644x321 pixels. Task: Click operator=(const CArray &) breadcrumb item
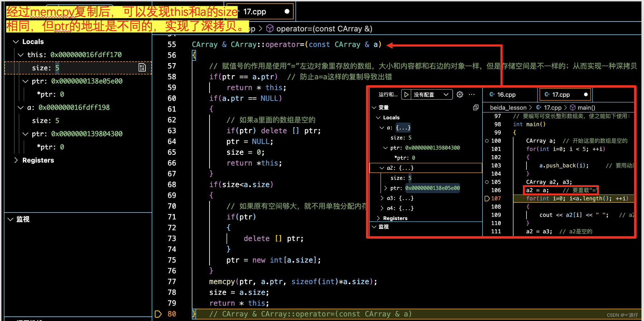(324, 29)
